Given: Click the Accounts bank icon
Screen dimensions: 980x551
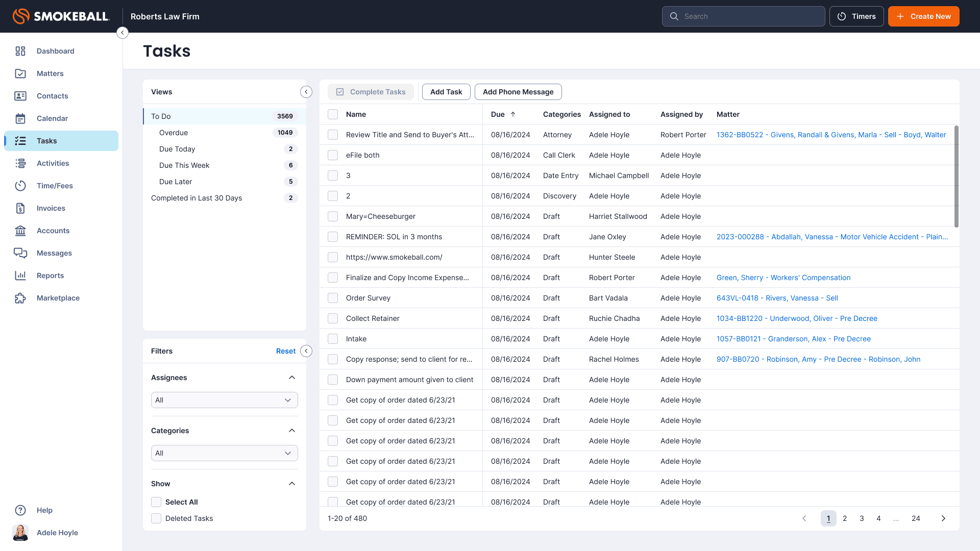Looking at the screenshot, I should [20, 231].
